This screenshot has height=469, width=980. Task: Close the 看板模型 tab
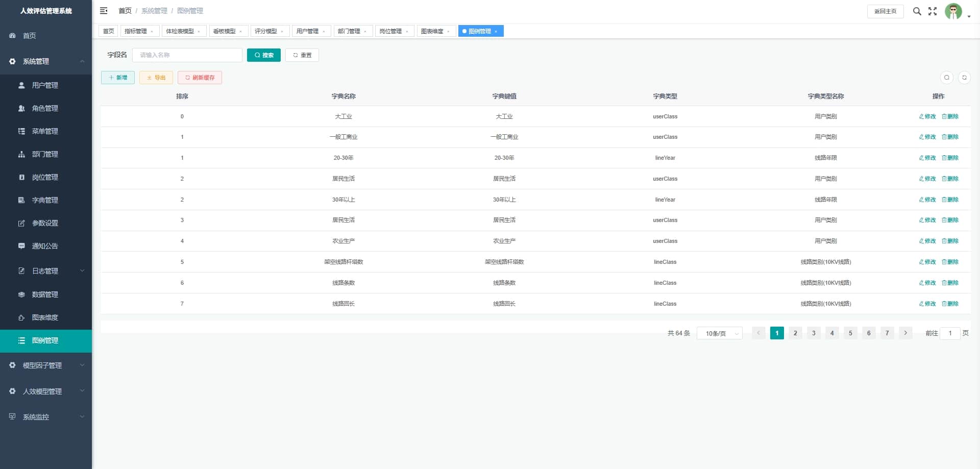point(241,32)
